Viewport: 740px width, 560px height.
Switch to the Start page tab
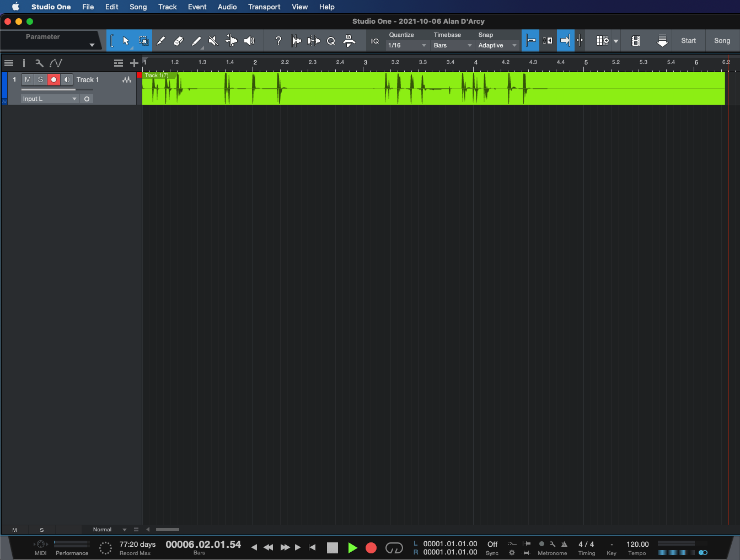(x=688, y=40)
